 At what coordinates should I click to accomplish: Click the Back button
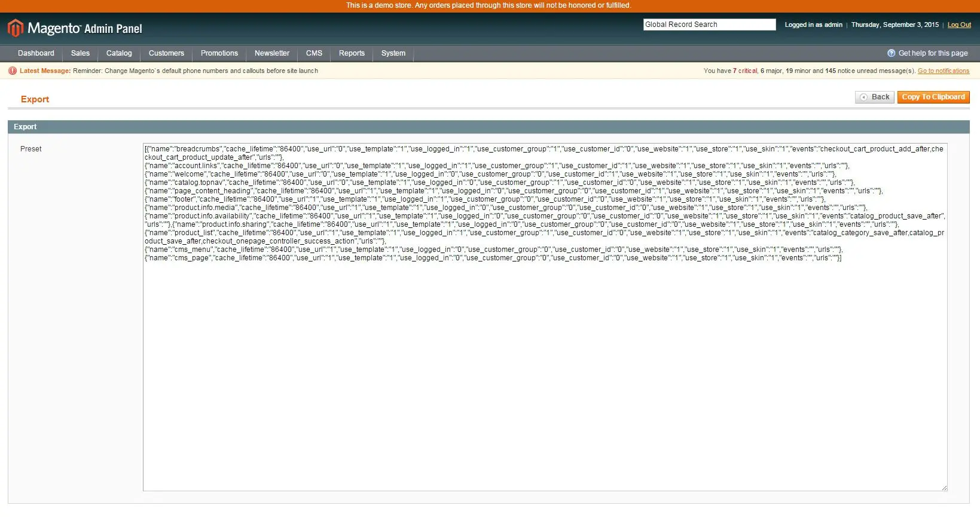[874, 97]
